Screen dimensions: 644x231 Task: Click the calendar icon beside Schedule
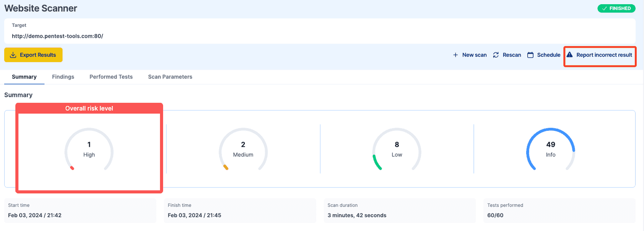pos(530,55)
